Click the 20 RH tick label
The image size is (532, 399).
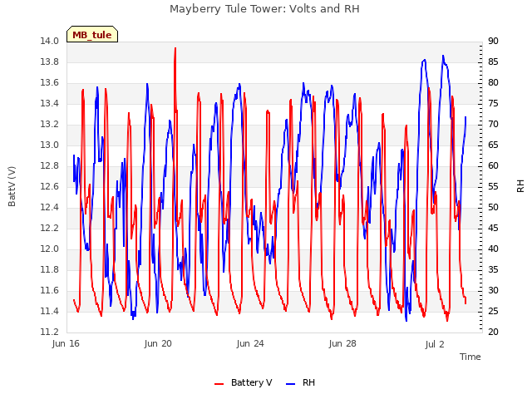coord(493,332)
